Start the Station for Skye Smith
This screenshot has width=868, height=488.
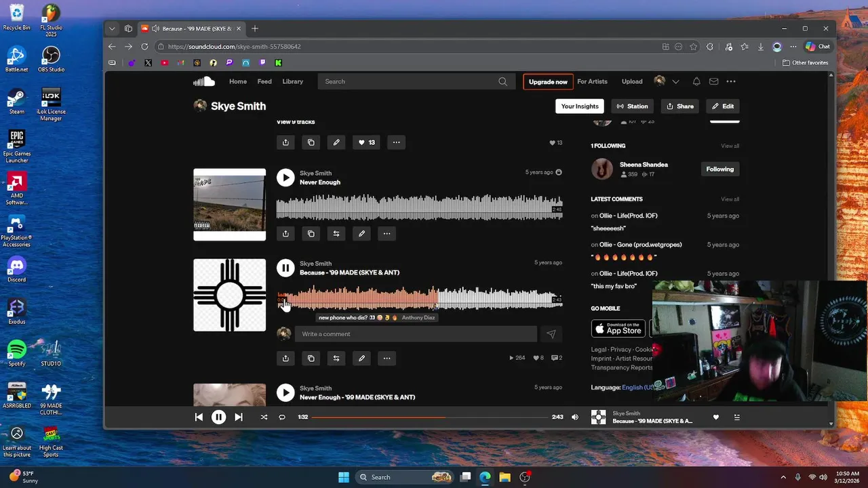[x=632, y=106]
